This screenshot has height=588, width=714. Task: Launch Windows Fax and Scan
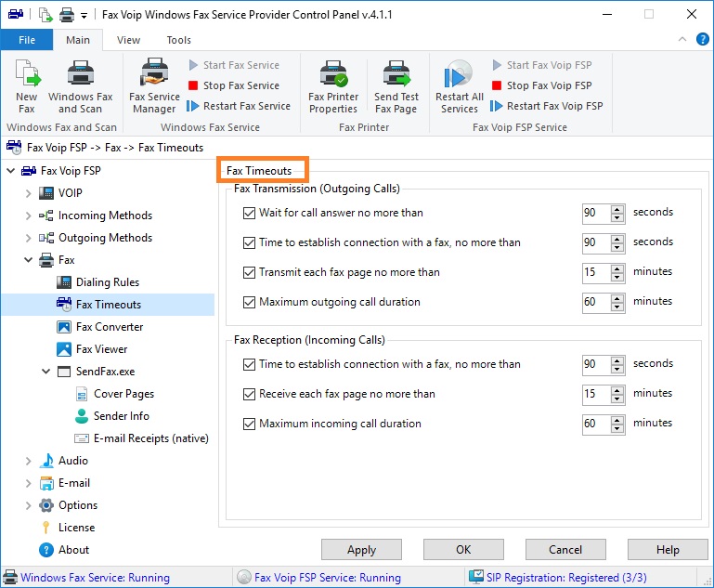coord(81,86)
